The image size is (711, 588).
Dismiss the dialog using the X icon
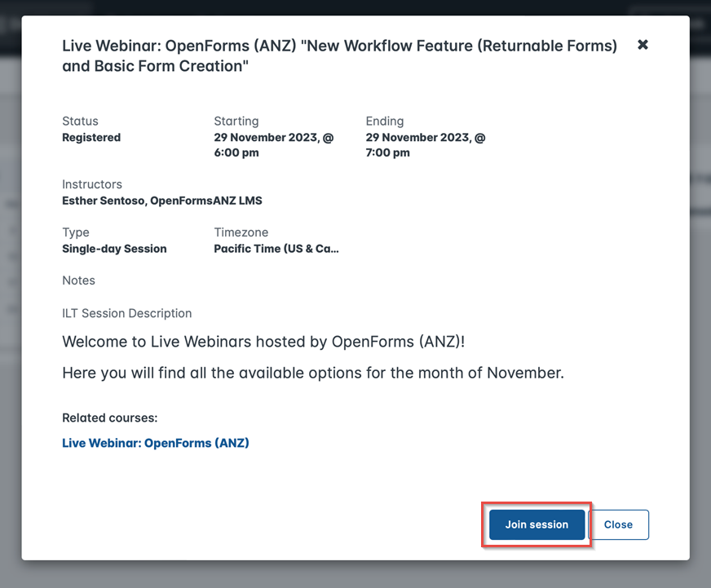tap(643, 45)
